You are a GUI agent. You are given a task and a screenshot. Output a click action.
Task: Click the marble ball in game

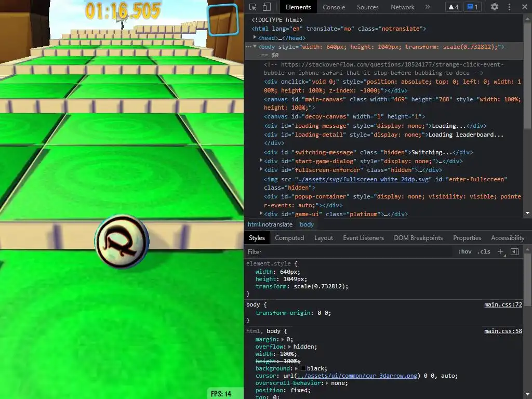(x=122, y=241)
